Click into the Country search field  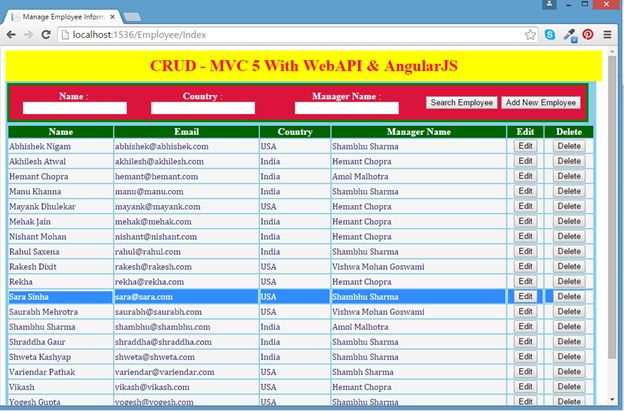(203, 108)
